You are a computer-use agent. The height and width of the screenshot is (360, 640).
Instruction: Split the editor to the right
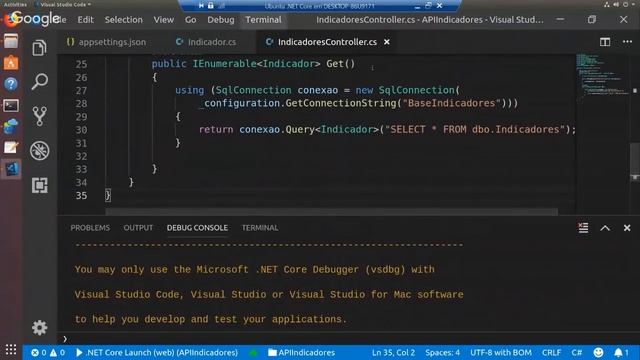point(605,42)
